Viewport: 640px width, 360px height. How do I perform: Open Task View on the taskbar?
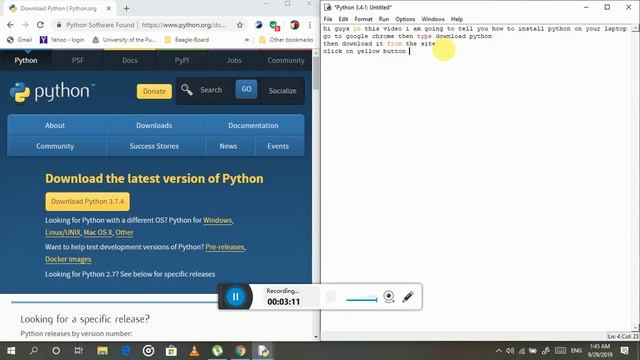[x=78, y=351]
